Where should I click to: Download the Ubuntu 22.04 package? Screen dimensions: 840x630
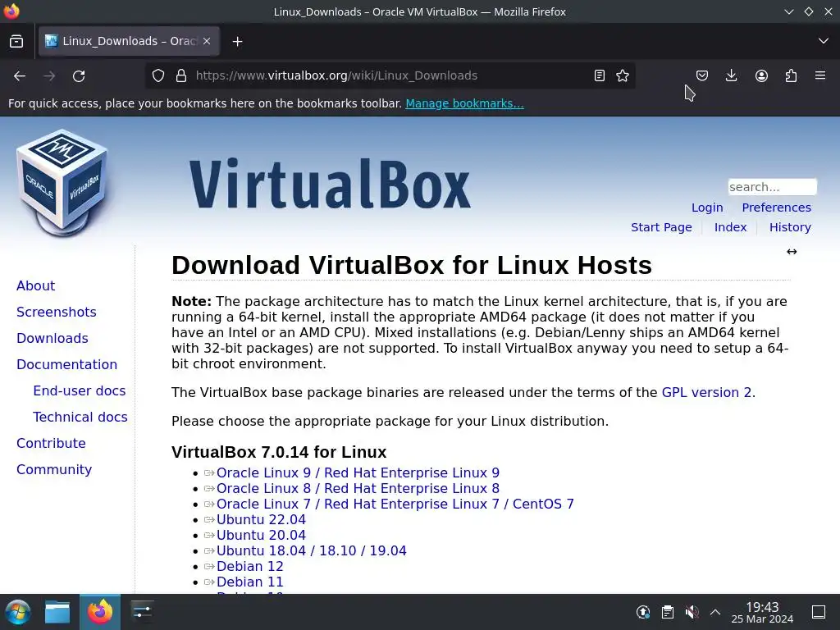[x=261, y=519]
